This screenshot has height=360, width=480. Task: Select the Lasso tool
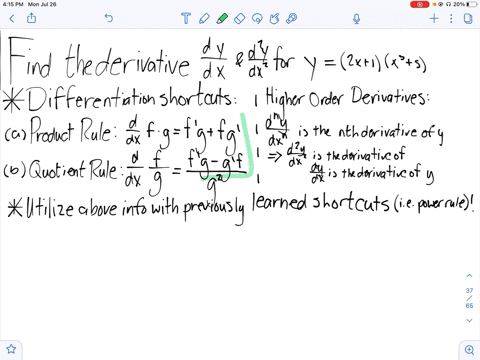(x=257, y=18)
